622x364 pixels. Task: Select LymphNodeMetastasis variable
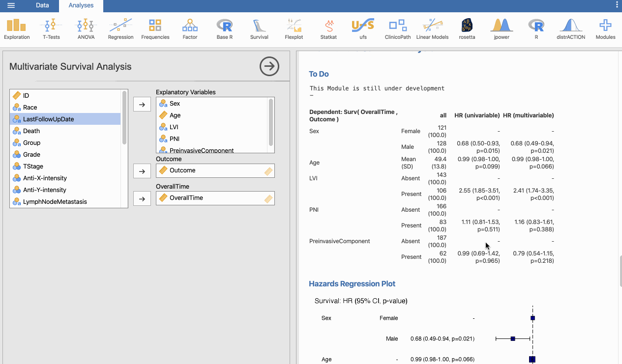[65, 201]
